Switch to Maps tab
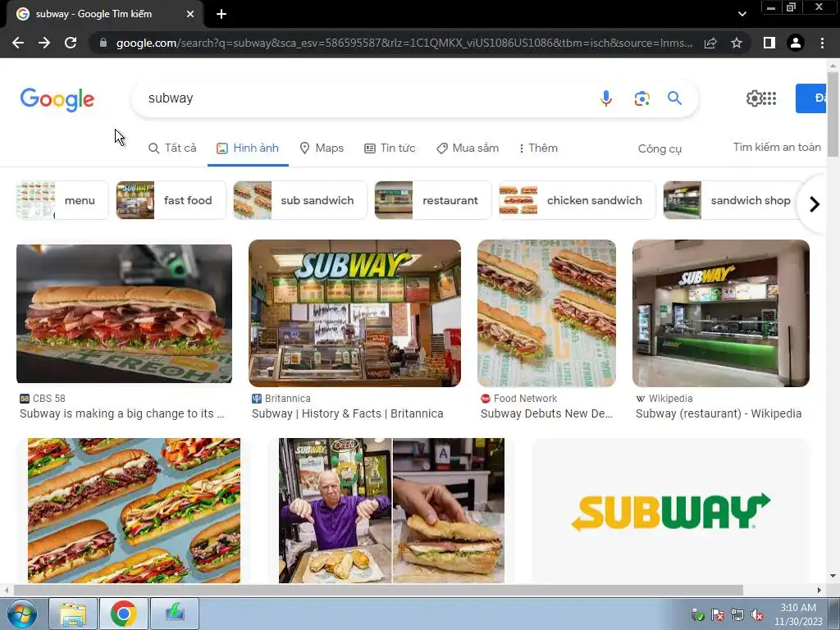 [x=322, y=148]
